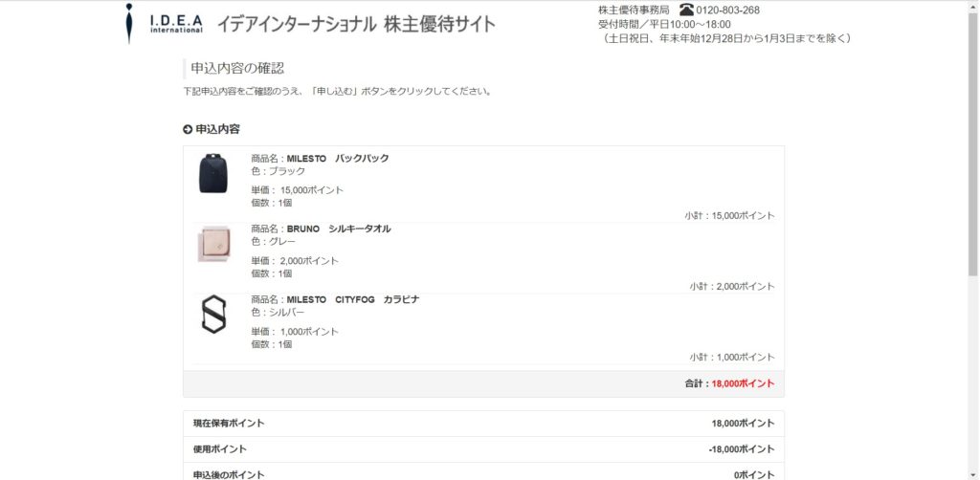Image resolution: width=980 pixels, height=480 pixels.
Task: Click the arrow icon next to 申込内容
Action: [188, 129]
